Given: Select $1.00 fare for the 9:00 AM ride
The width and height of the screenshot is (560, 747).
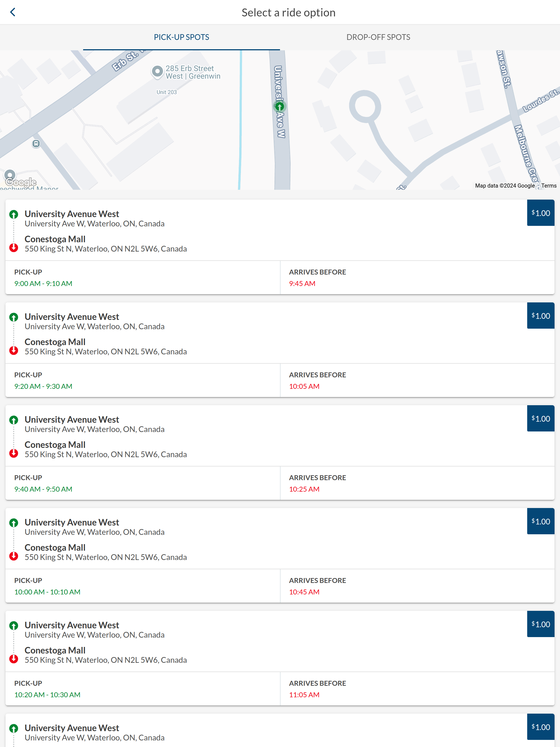Looking at the screenshot, I should [x=540, y=213].
